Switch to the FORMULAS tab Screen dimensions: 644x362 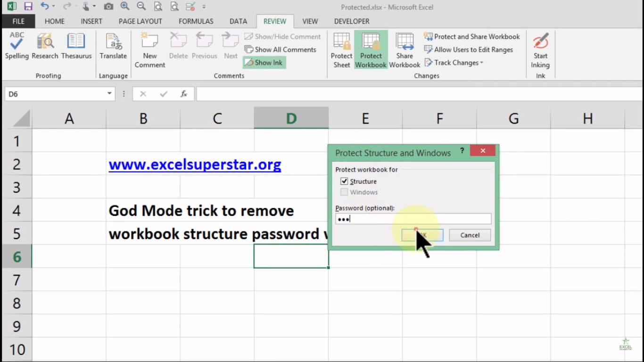click(x=196, y=21)
